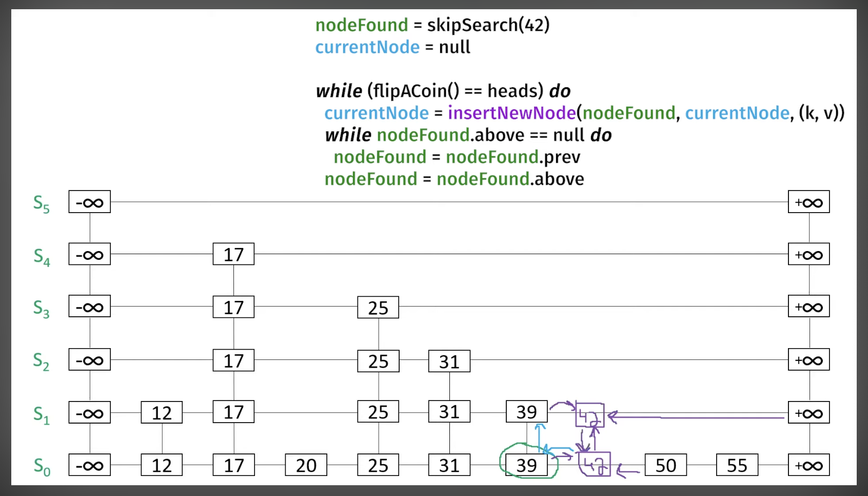Select node 12 in level S1
This screenshot has height=496, width=868.
[162, 412]
